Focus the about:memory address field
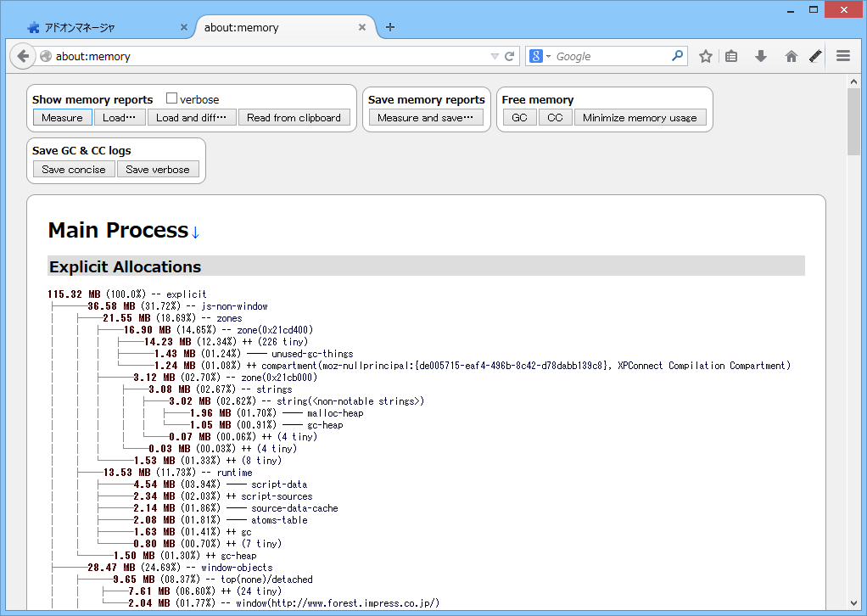The height and width of the screenshot is (616, 867). pos(269,56)
